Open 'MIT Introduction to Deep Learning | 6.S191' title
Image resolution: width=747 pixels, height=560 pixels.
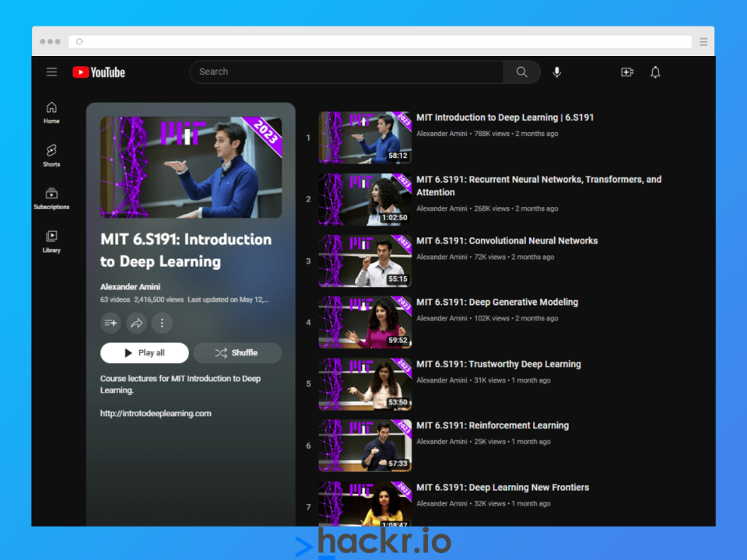point(505,117)
